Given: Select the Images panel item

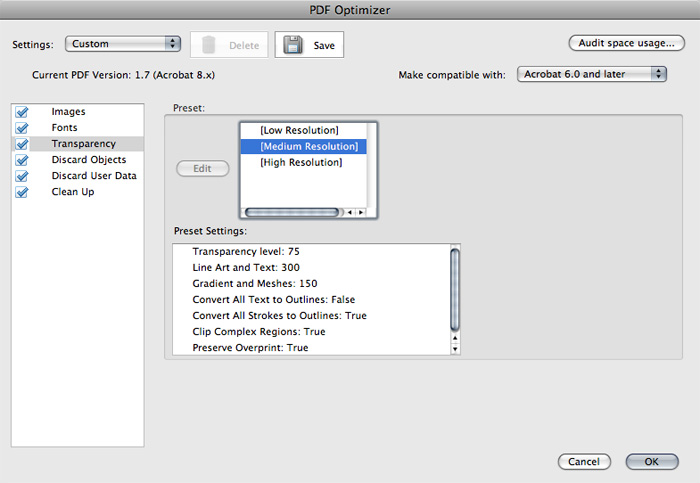Looking at the screenshot, I should 69,112.
